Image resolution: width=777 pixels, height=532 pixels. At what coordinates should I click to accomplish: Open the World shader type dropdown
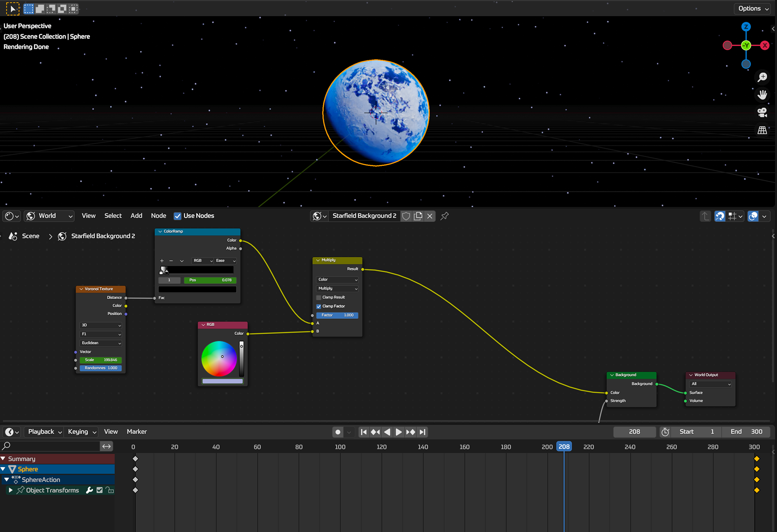coord(49,216)
